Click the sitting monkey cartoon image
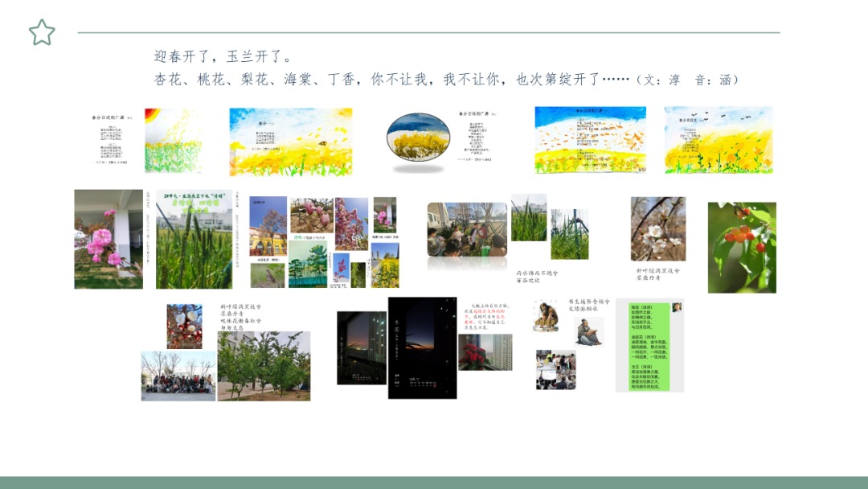 [x=546, y=315]
